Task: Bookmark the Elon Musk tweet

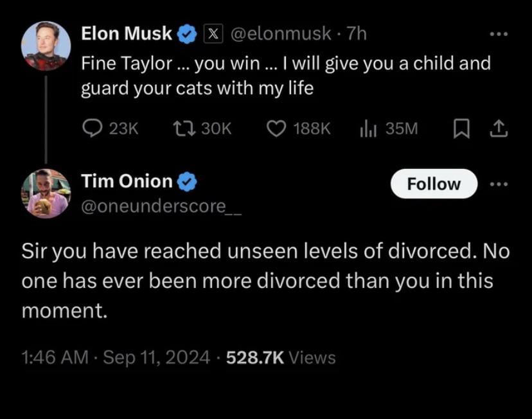Action: [x=460, y=129]
